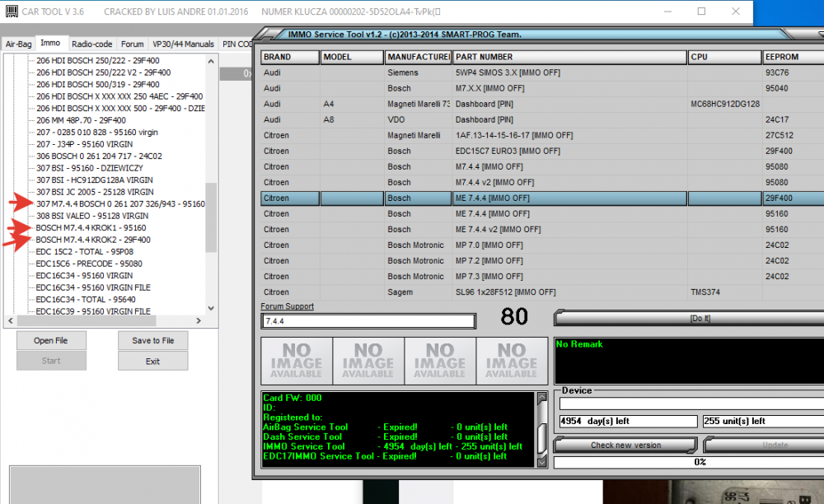Image resolution: width=824 pixels, height=504 pixels.
Task: Select '207 - J34P - 95160 VIRGIN'
Action: click(x=84, y=144)
